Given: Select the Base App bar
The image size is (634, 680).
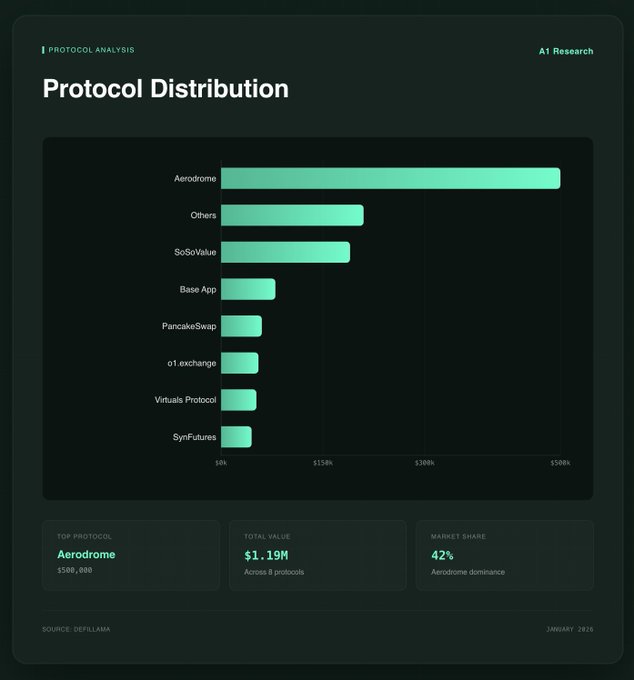Looking at the screenshot, I should [x=248, y=289].
